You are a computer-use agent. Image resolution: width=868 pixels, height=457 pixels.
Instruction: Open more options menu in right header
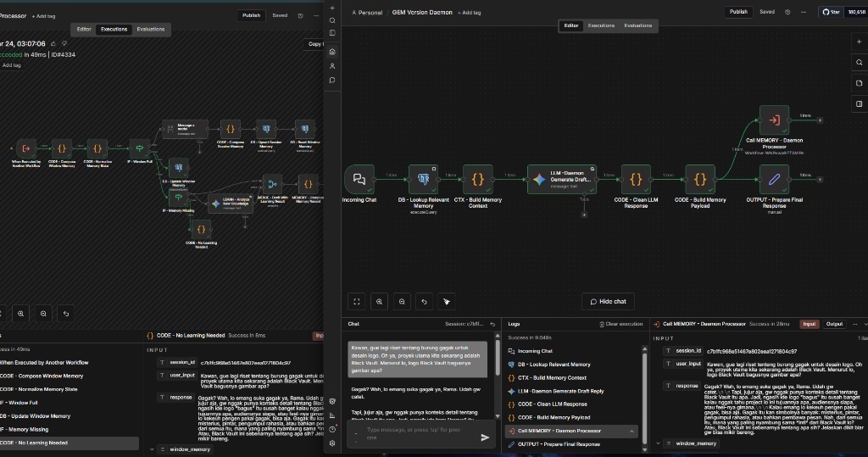click(804, 12)
